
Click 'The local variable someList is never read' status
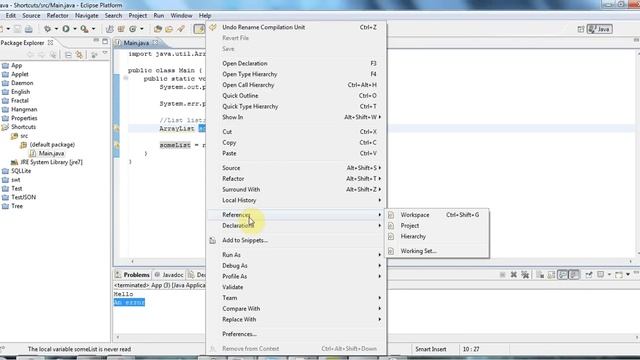(79, 349)
